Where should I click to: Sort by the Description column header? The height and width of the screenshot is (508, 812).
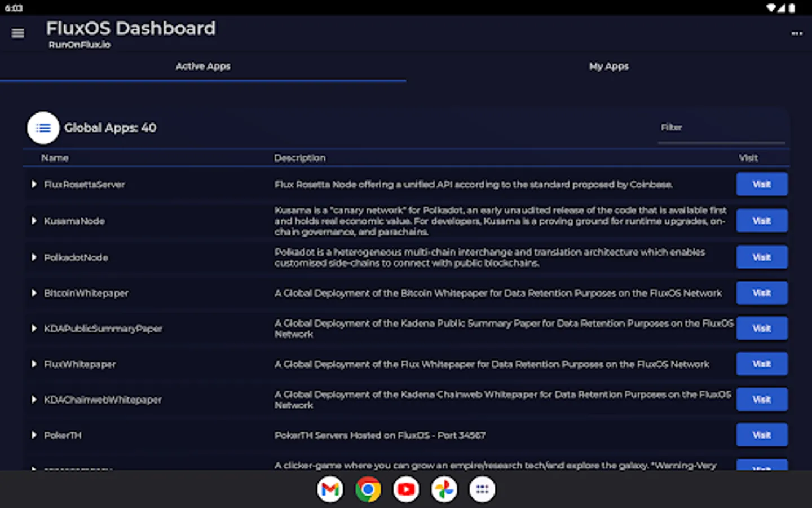point(300,158)
